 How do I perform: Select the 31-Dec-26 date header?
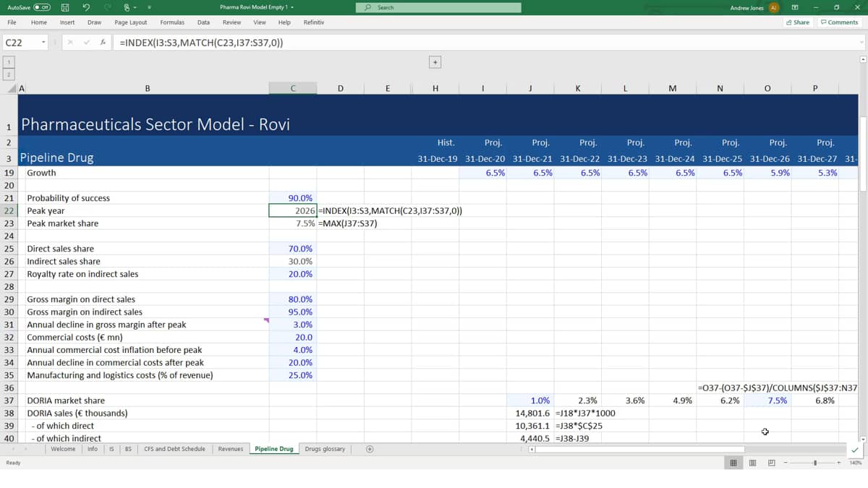770,158
